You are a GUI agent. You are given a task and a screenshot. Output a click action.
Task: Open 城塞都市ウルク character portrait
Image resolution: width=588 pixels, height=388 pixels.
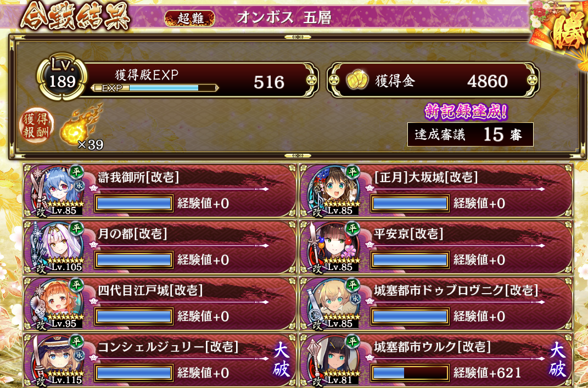(x=332, y=360)
